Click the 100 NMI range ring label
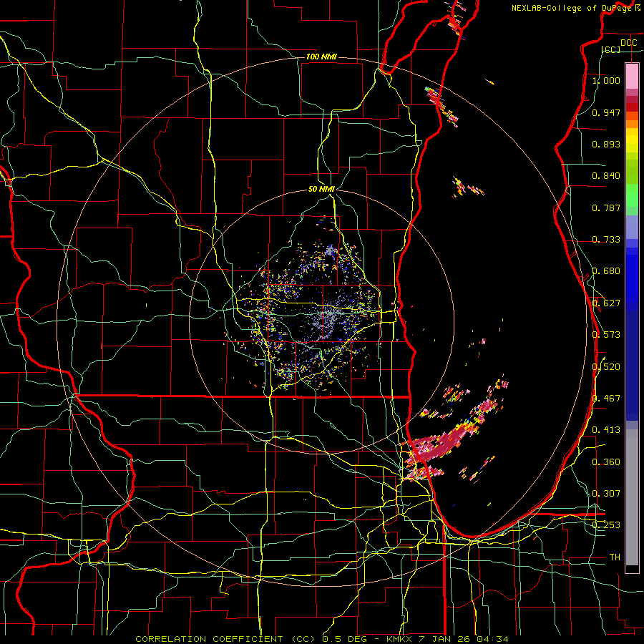 pos(321,57)
